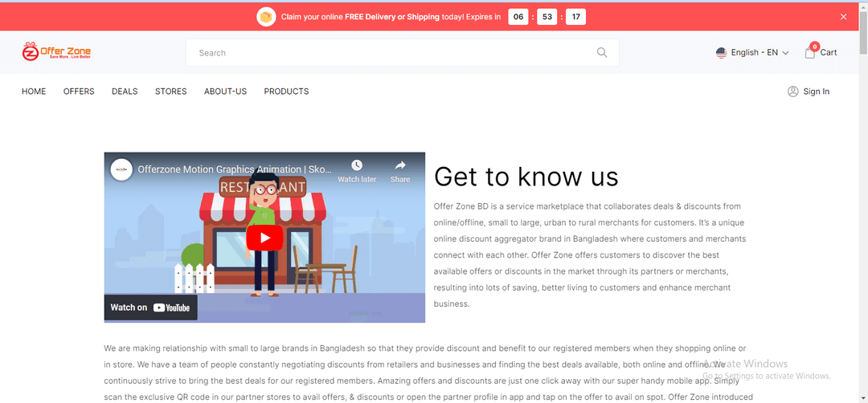Select ABOUT-US in navigation bar
Screen dimensions: 868x403
coord(225,92)
